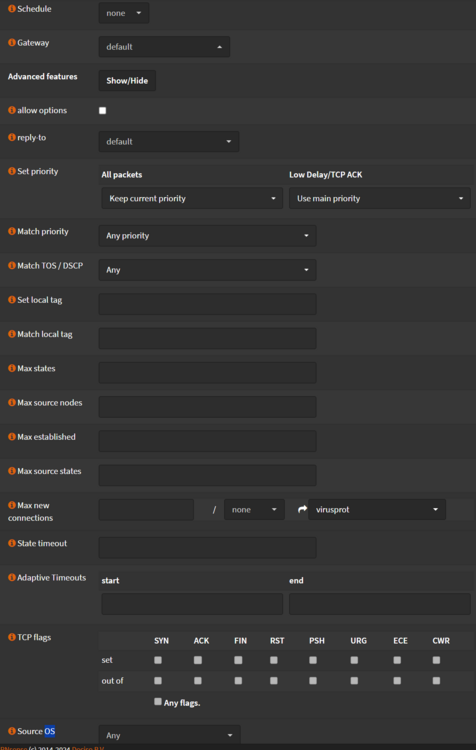
Task: Open the Match priority dropdown
Action: pos(208,236)
